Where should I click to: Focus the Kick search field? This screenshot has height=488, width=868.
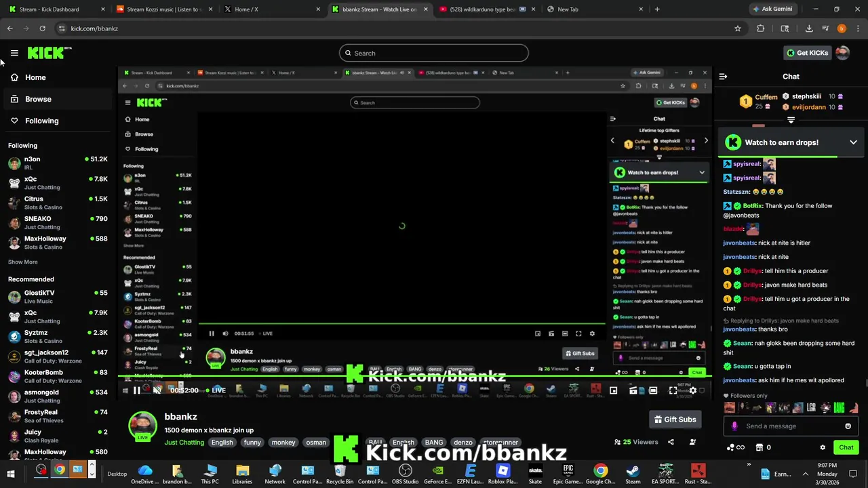434,53
